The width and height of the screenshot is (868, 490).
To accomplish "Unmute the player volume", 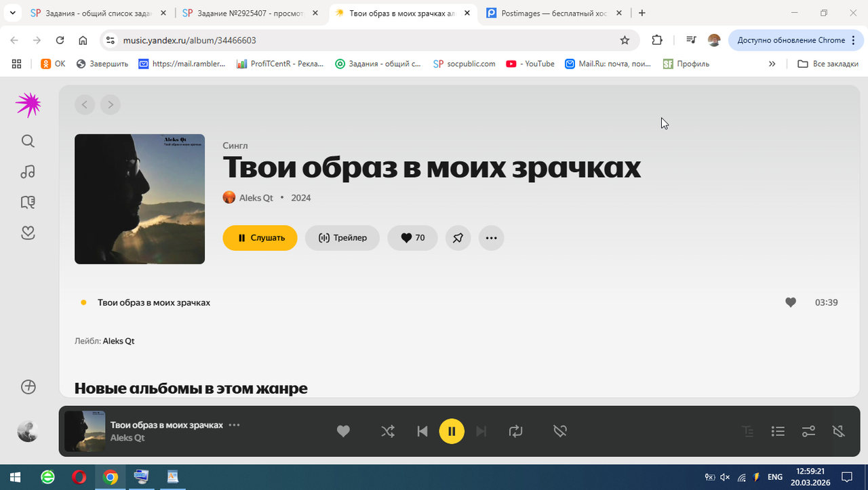I will click(x=839, y=431).
